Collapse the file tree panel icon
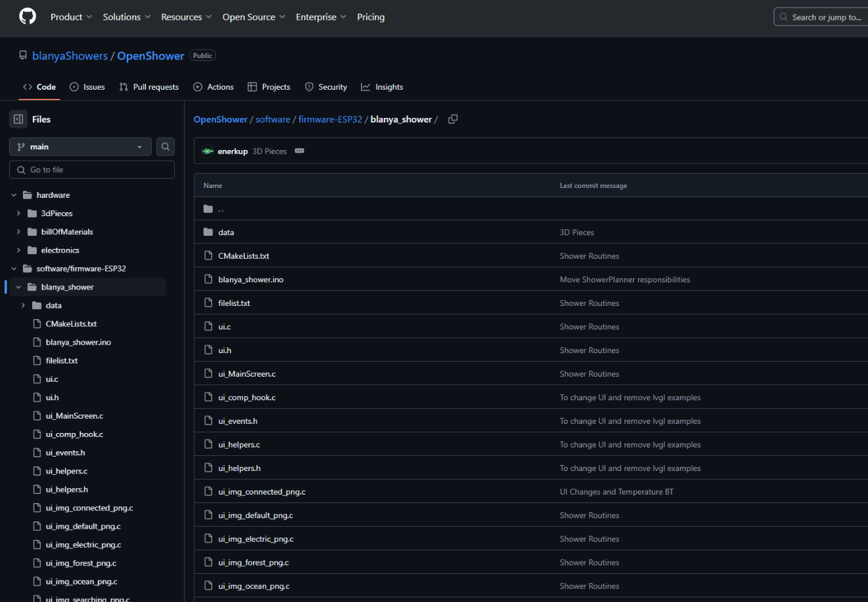This screenshot has height=602, width=868. (18, 119)
